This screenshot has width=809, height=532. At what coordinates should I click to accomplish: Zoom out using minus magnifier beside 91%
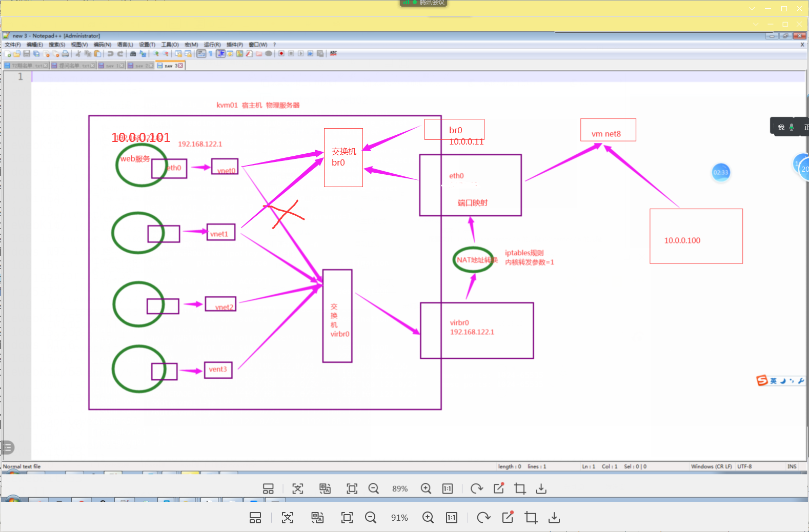click(x=371, y=518)
